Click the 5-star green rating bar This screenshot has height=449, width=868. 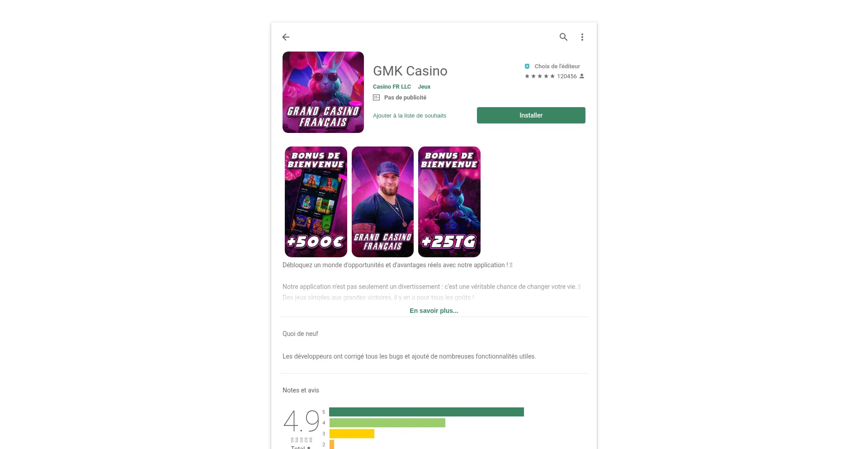(426, 412)
